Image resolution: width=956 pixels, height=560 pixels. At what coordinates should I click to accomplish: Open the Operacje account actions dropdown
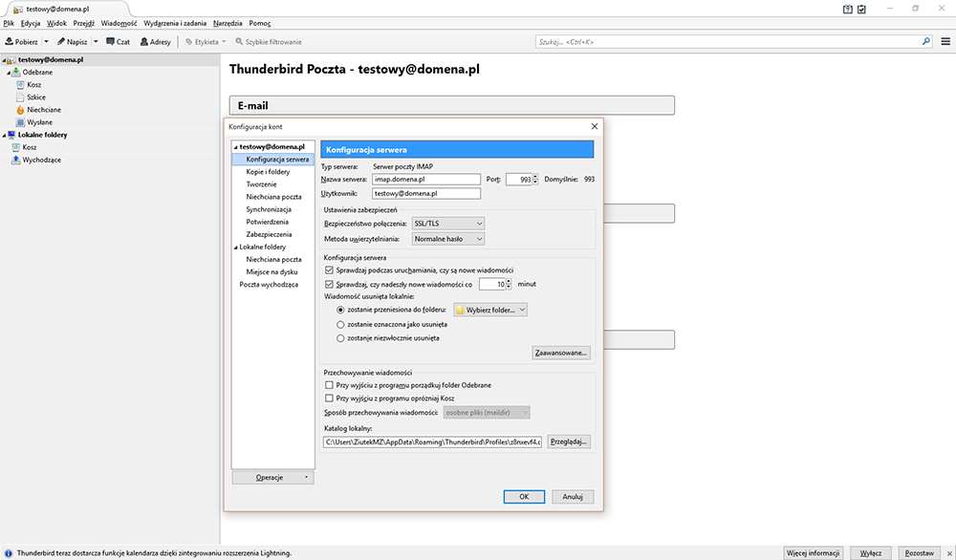coord(273,477)
